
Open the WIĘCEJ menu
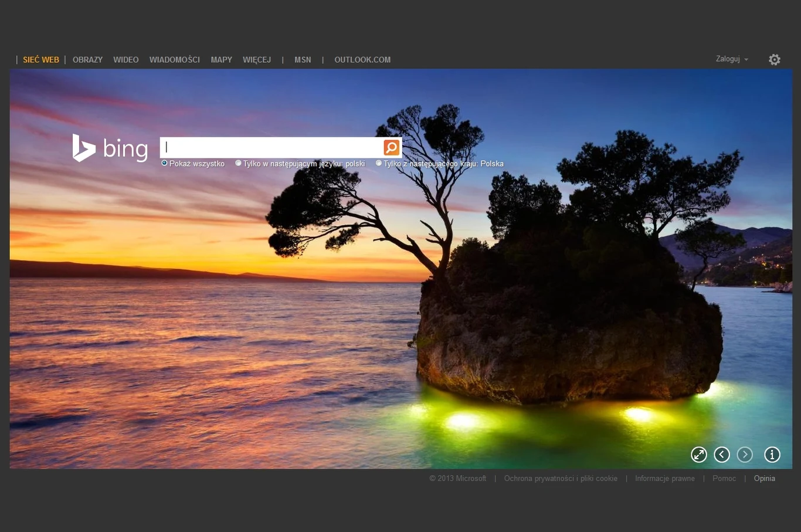pos(257,60)
